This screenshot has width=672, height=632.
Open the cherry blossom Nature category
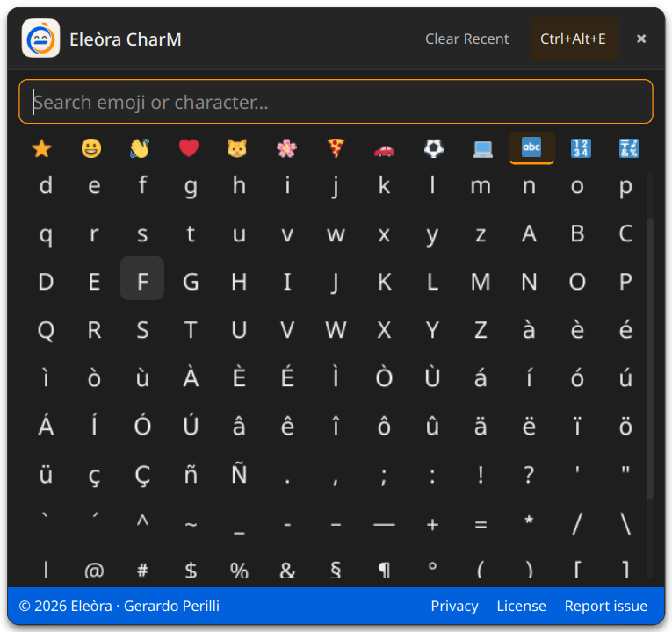tap(286, 148)
